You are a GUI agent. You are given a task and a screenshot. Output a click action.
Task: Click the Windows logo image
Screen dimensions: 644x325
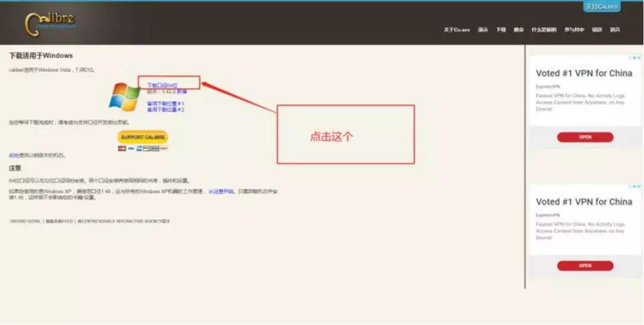[125, 95]
